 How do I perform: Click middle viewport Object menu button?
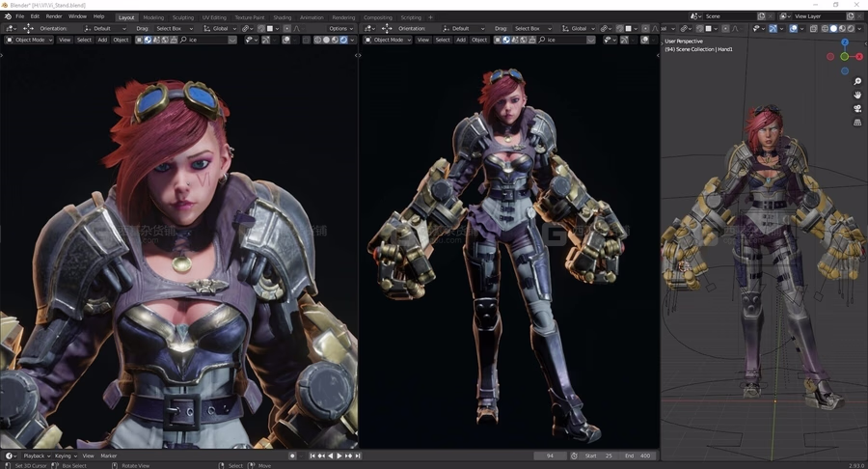tap(479, 40)
